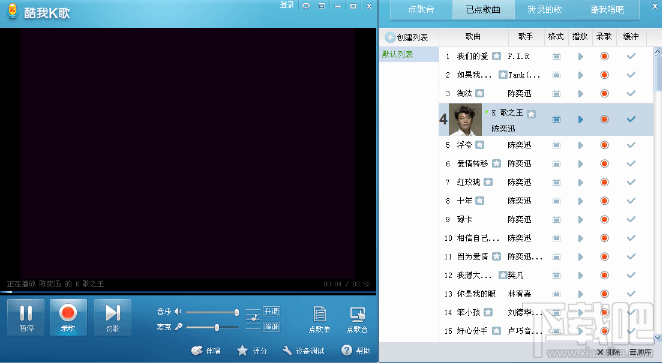Click the song list scrollbar up arrow
This screenshot has width=662, height=363.
click(657, 51)
